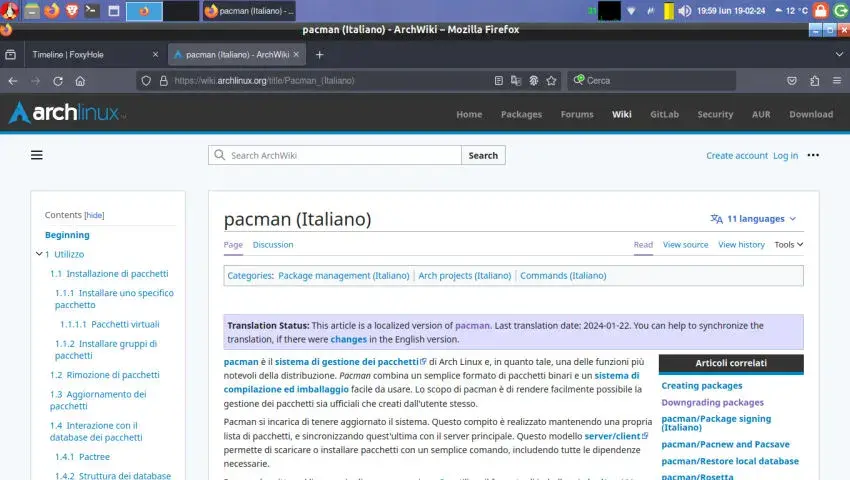Launch Brave browser from the panel

72,10
